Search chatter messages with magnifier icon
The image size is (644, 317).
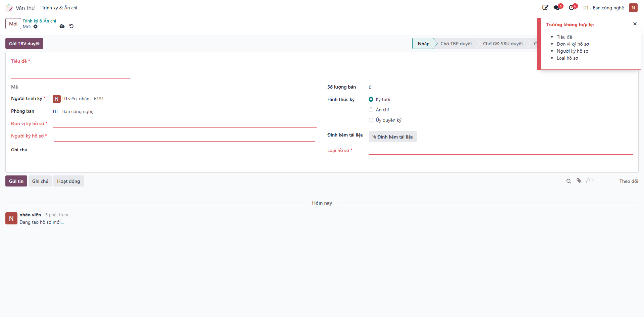point(569,181)
